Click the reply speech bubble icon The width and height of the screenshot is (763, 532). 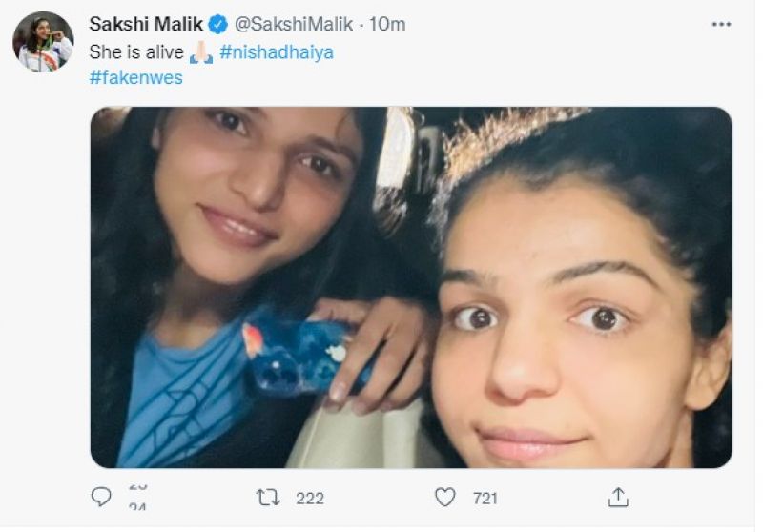pyautogui.click(x=100, y=498)
